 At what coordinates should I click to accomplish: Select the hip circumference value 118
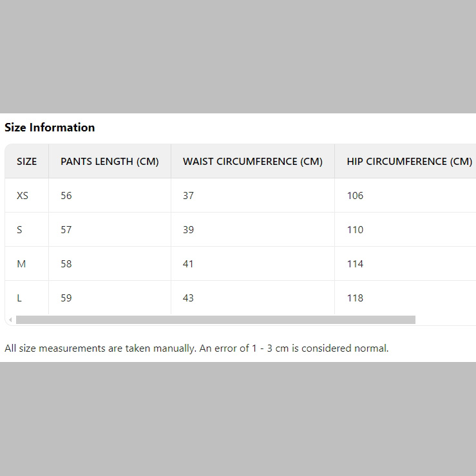355,298
